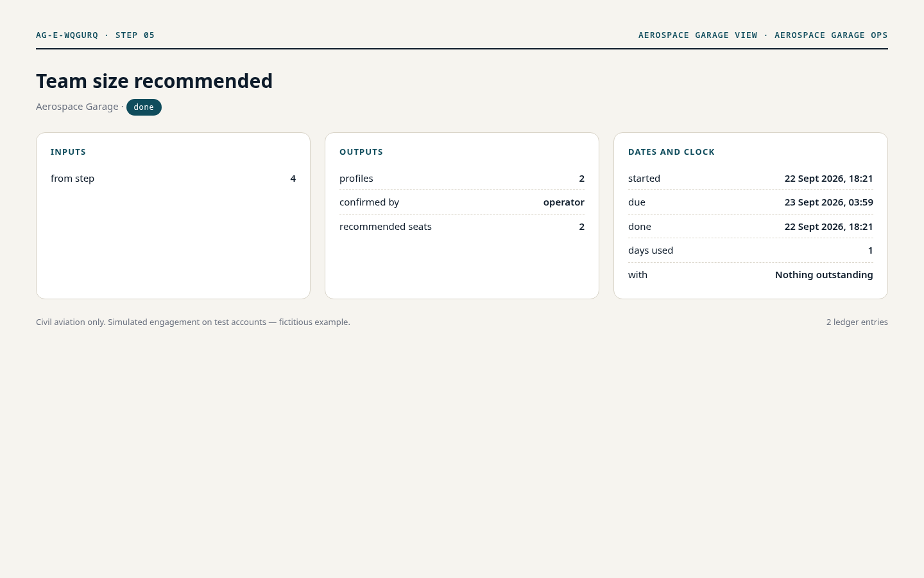Click the done timestamp row

(x=751, y=227)
